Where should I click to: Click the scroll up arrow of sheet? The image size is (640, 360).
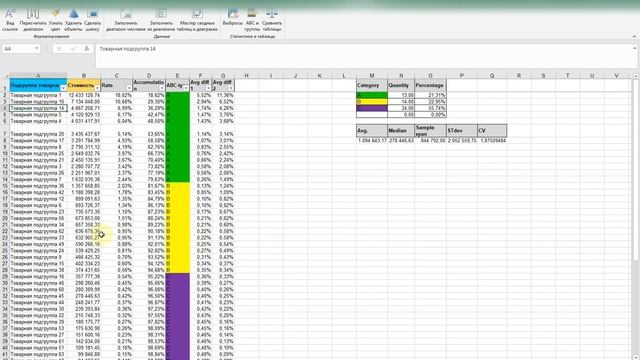click(x=636, y=76)
